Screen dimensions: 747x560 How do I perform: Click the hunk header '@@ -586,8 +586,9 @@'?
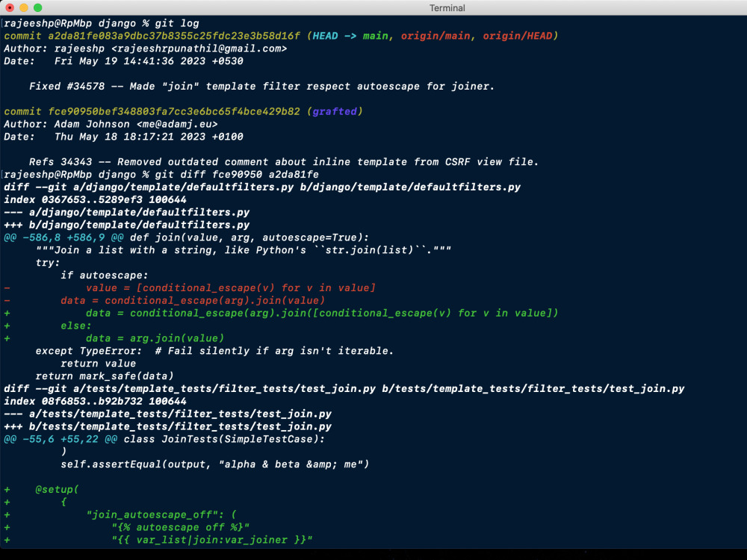tap(63, 237)
